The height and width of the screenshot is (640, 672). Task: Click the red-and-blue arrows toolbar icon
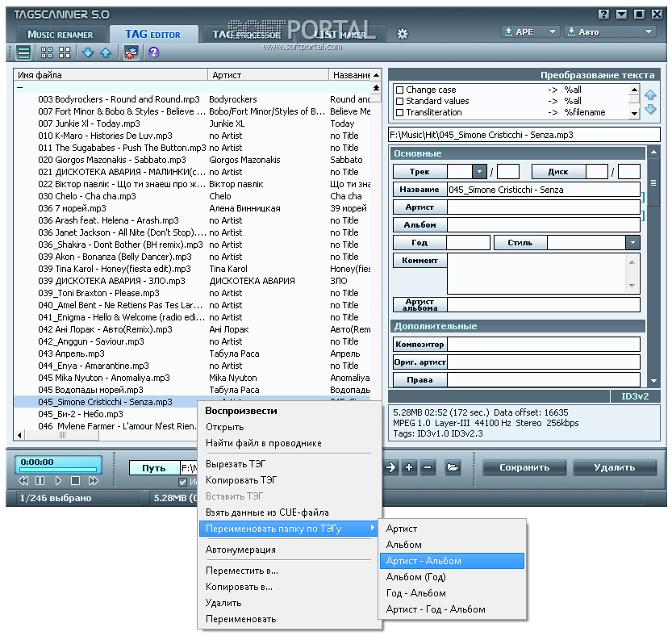[131, 52]
